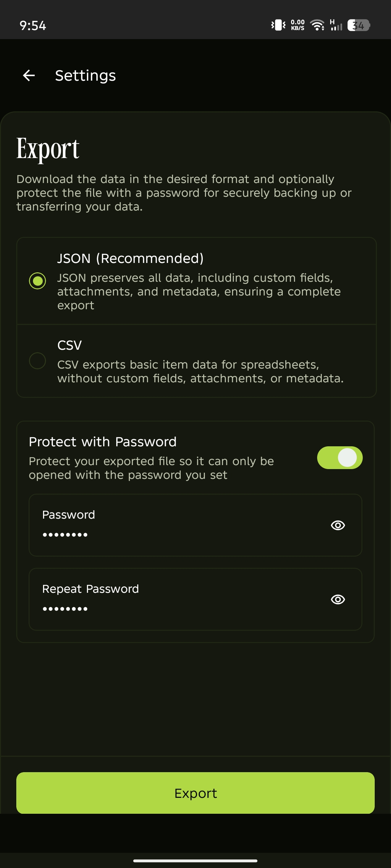Tap the CSV option label
391x868 pixels.
point(70,345)
